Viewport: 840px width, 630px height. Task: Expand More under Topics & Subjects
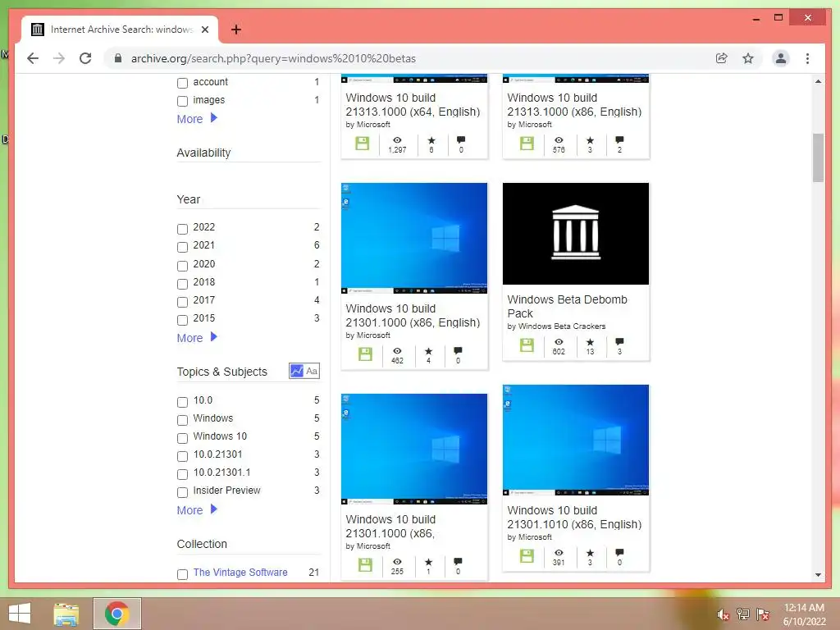point(197,510)
